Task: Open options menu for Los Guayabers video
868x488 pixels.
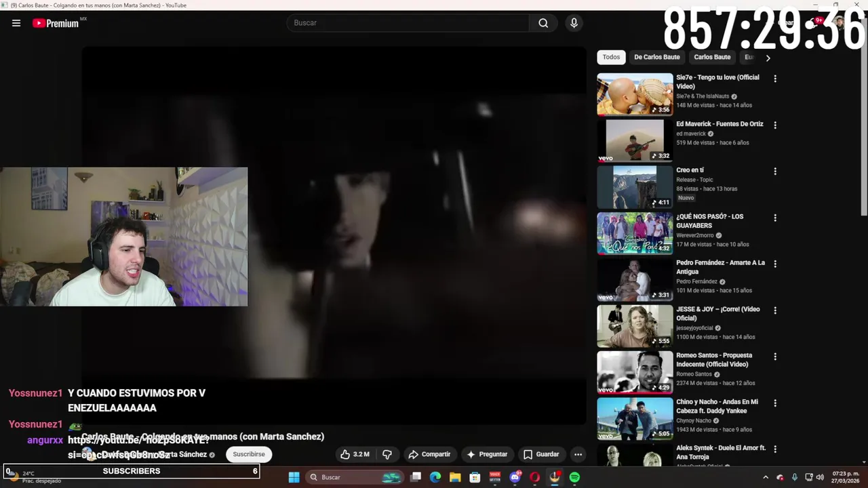Action: point(775,218)
